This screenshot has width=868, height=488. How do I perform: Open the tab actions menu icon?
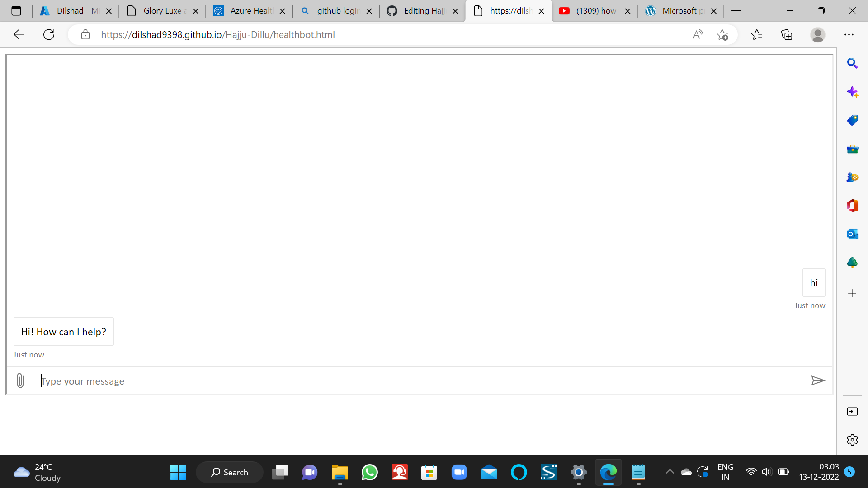click(x=16, y=11)
